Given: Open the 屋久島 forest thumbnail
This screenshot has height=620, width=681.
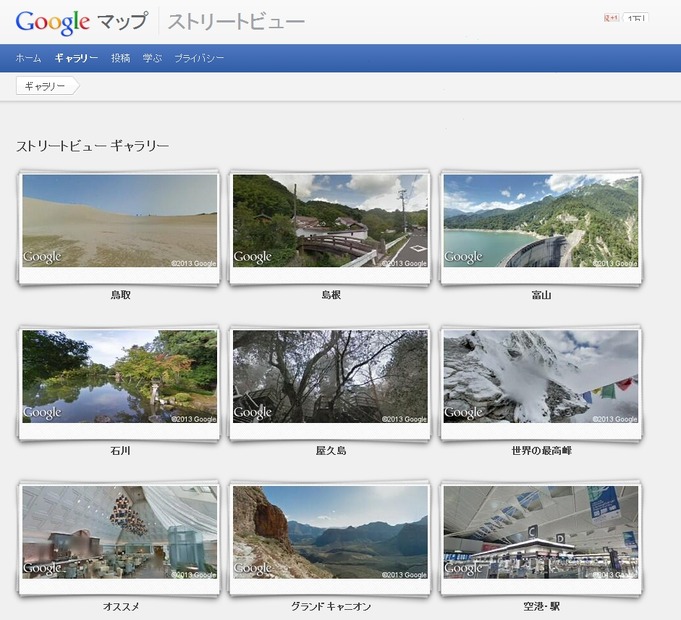Looking at the screenshot, I should (330, 376).
